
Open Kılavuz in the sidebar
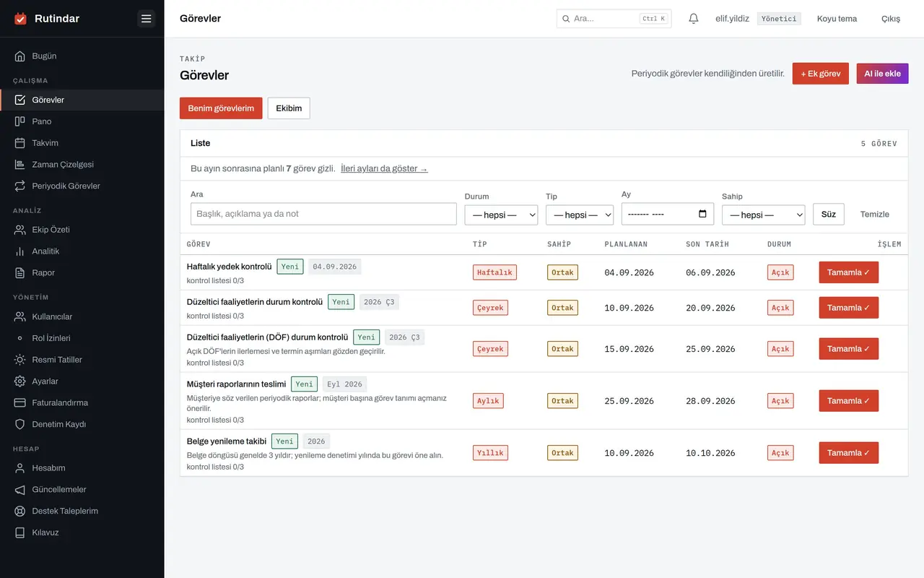82,533
